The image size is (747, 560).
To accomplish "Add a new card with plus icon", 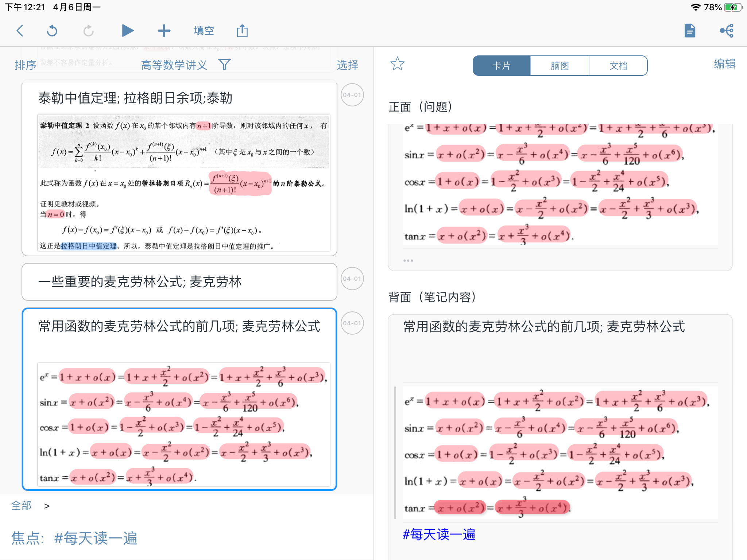I will (x=164, y=31).
